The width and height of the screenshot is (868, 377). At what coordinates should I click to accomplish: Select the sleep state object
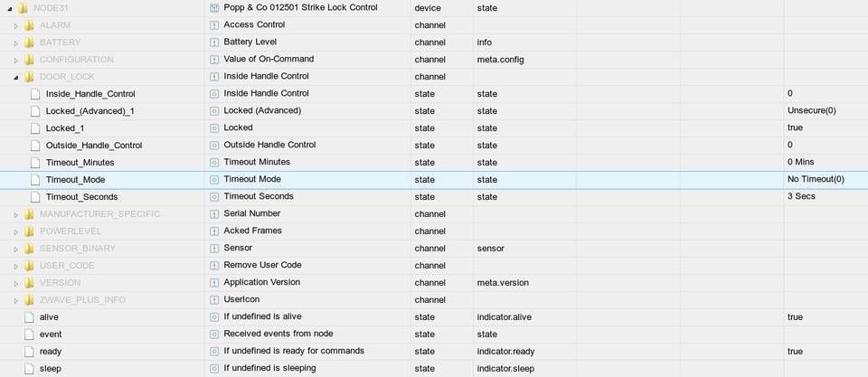(51, 369)
